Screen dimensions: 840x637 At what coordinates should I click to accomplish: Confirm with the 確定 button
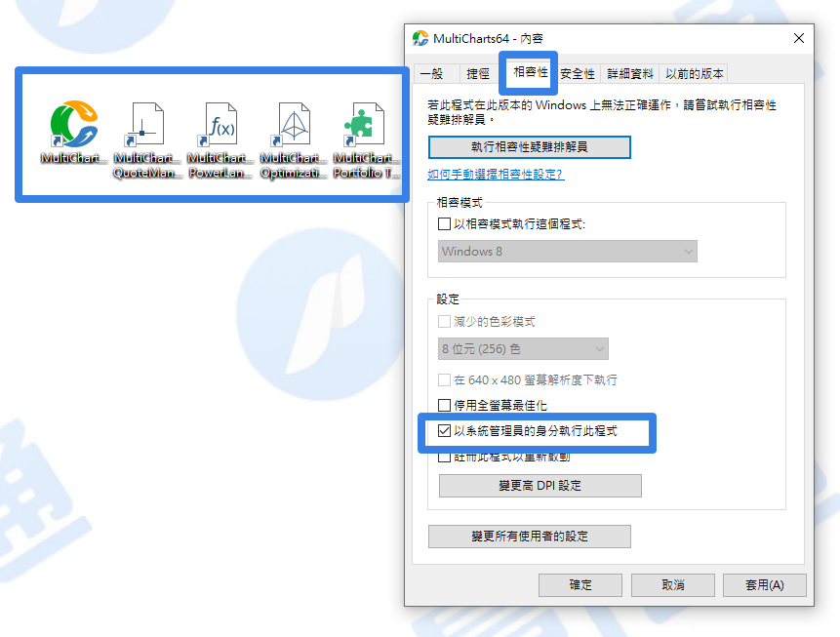[580, 585]
